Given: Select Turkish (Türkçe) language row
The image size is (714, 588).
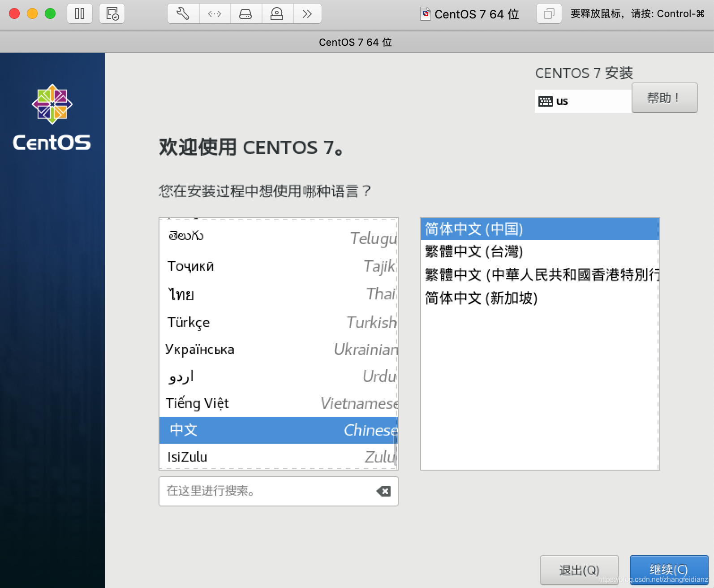Looking at the screenshot, I should tap(278, 322).
